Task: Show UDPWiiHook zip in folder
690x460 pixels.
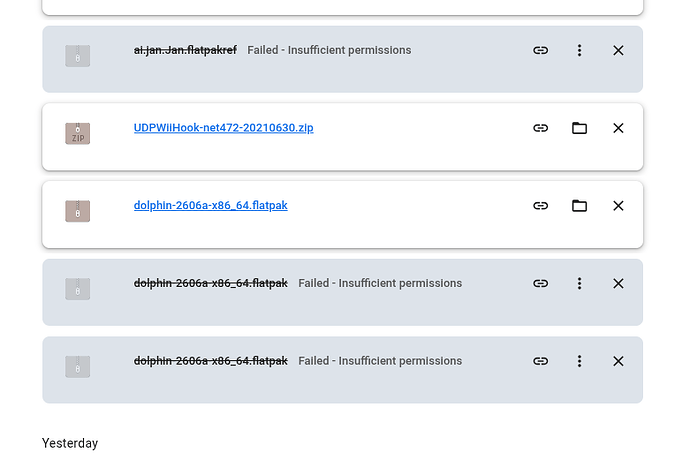Action: [x=579, y=128]
